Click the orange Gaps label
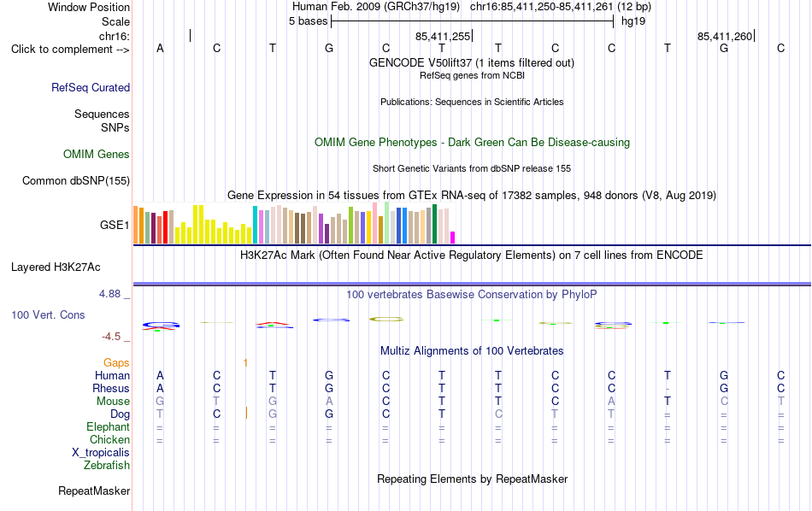The width and height of the screenshot is (812, 511). point(116,363)
